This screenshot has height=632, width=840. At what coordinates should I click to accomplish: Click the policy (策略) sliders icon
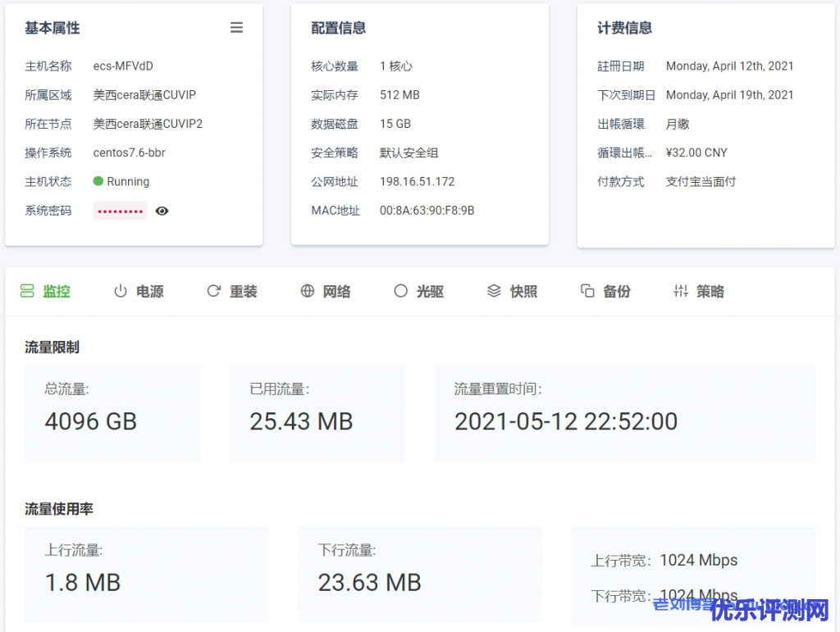pyautogui.click(x=681, y=291)
